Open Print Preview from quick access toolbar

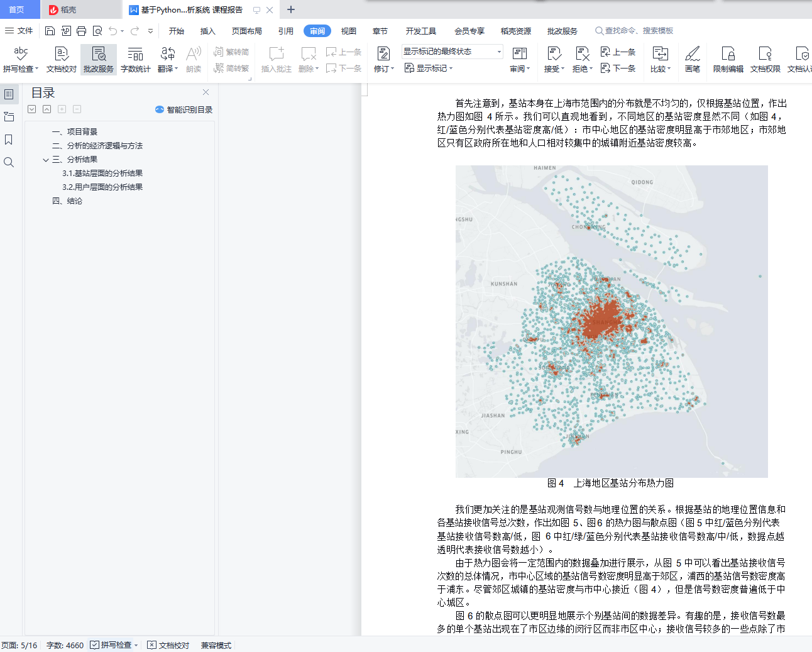point(97,31)
